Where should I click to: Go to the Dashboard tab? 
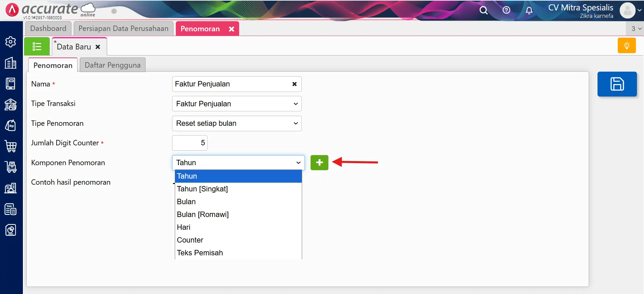(48, 29)
